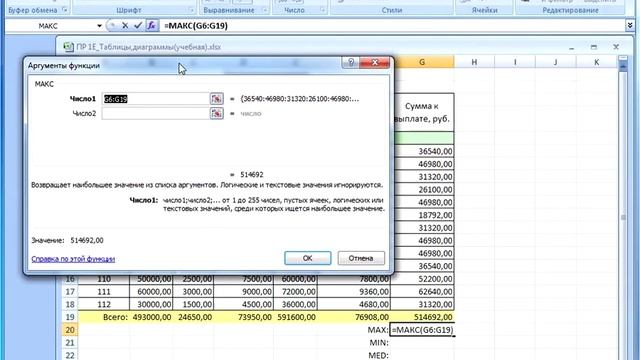
Task: Select row 19 header
Action: [70, 317]
